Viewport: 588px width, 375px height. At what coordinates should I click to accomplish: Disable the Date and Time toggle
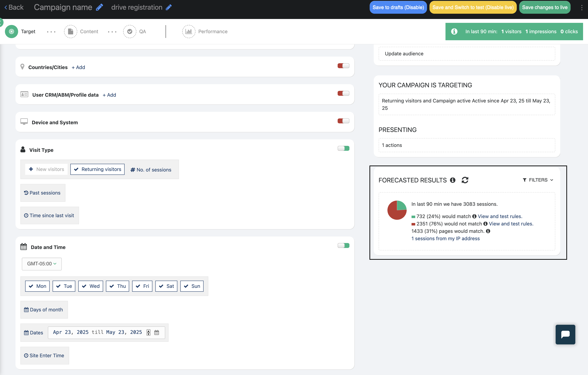pos(343,245)
